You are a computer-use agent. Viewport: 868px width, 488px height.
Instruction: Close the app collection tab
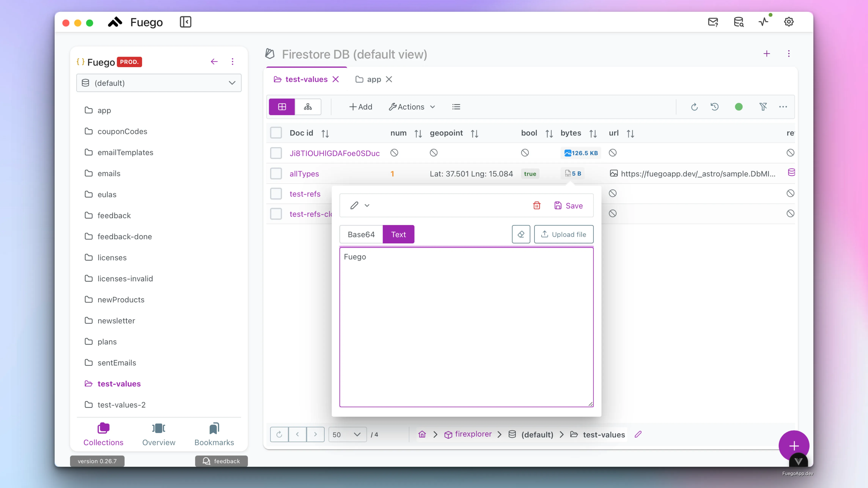pyautogui.click(x=389, y=79)
